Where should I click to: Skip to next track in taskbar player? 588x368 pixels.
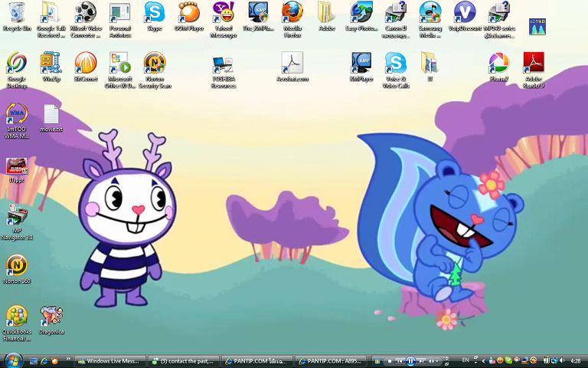(x=422, y=361)
